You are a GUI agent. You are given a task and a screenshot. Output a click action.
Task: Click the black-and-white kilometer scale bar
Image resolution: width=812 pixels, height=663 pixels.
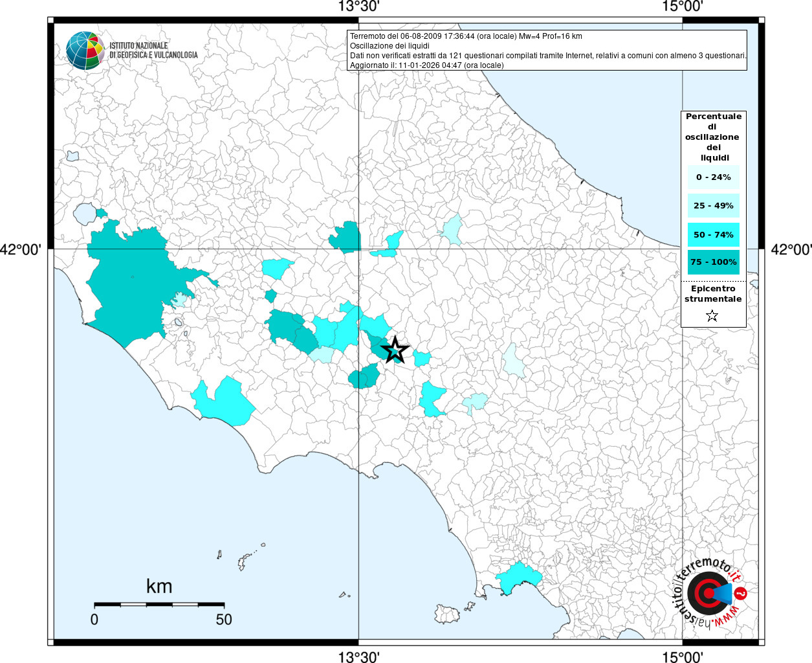point(159,604)
